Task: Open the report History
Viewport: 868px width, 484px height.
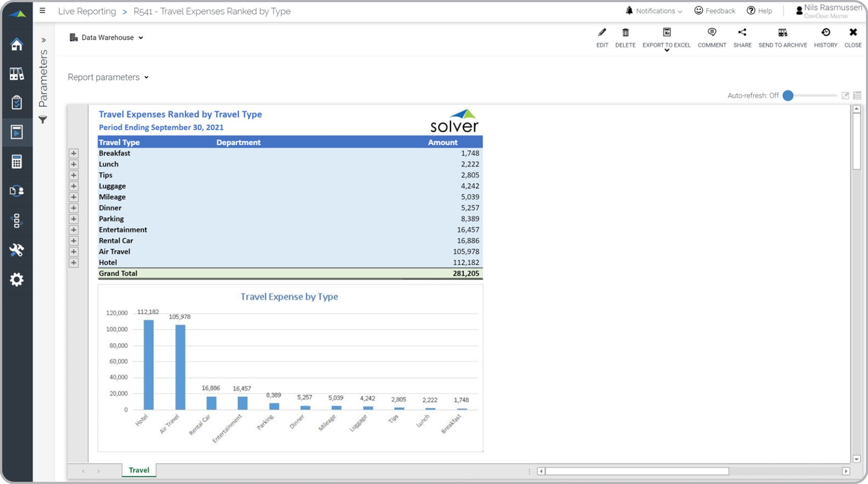Action: (825, 33)
